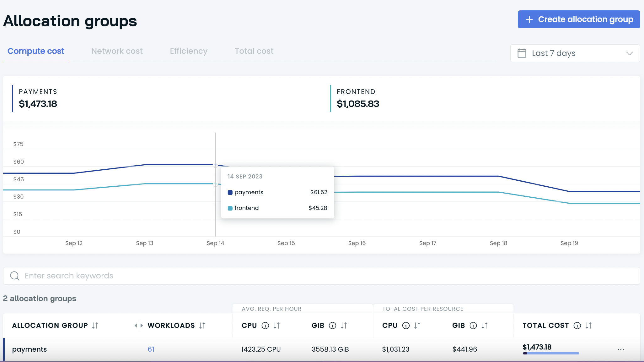The width and height of the screenshot is (644, 362).
Task: Sort by Total Cost Per Resource GIB
Action: click(485, 326)
